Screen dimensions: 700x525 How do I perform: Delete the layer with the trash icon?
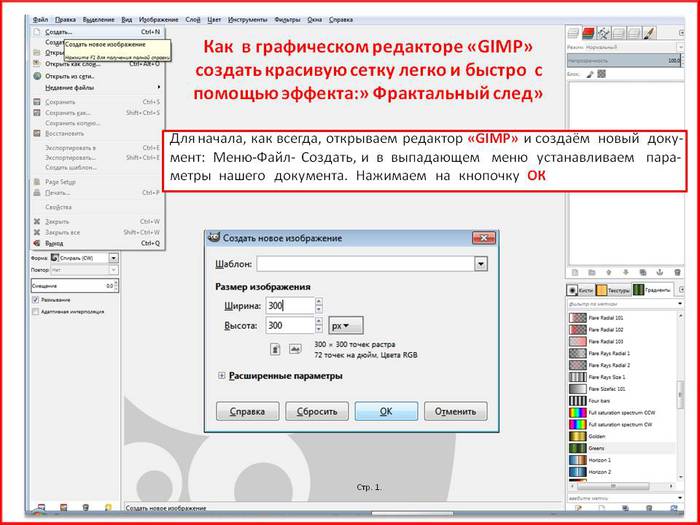tap(677, 272)
